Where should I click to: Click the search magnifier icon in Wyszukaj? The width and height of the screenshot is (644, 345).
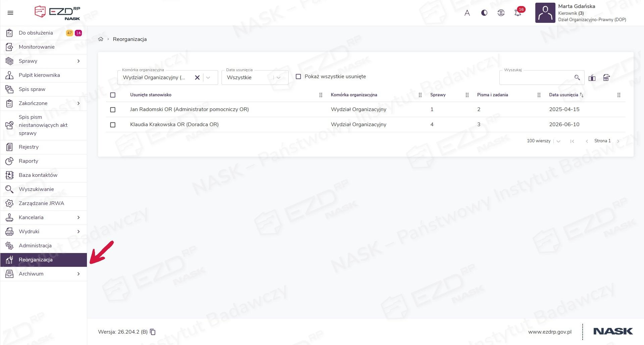pyautogui.click(x=577, y=78)
